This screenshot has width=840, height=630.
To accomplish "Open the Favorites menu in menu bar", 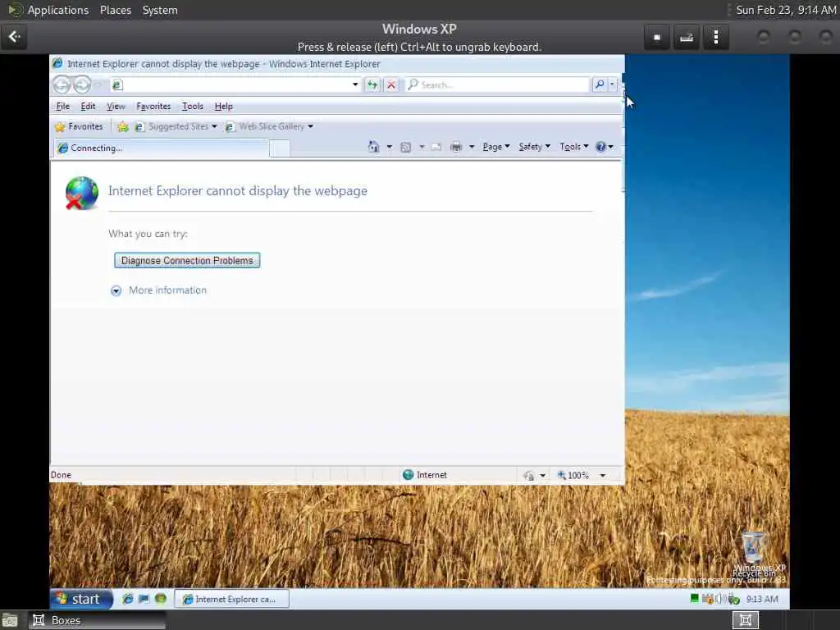I will tap(153, 107).
